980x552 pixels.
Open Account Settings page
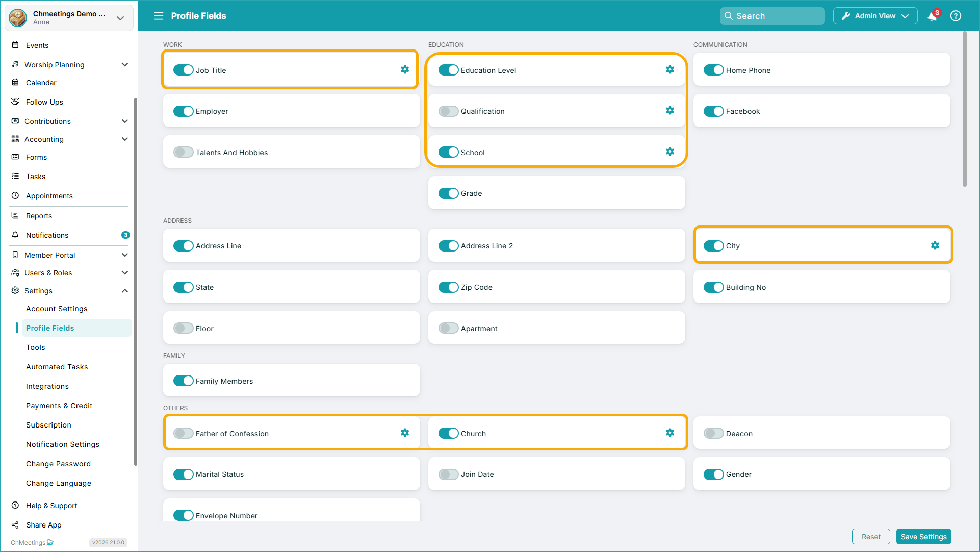coord(57,309)
